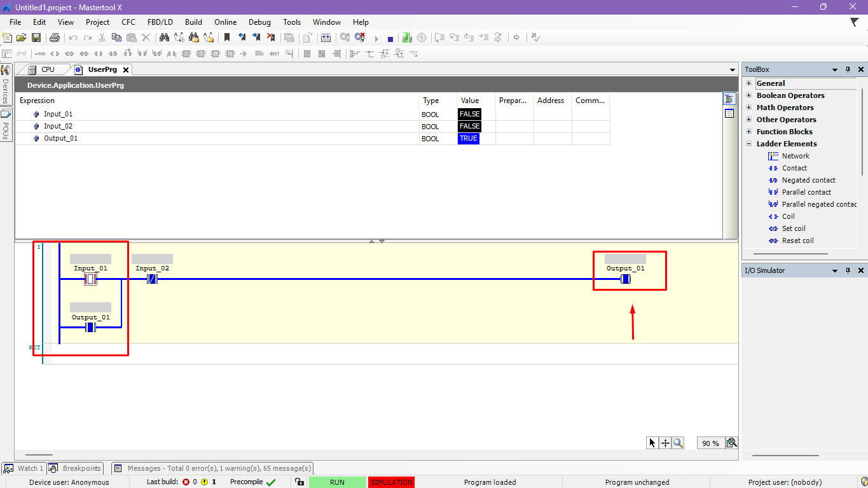Click the binoculars Find icon

click(x=164, y=38)
